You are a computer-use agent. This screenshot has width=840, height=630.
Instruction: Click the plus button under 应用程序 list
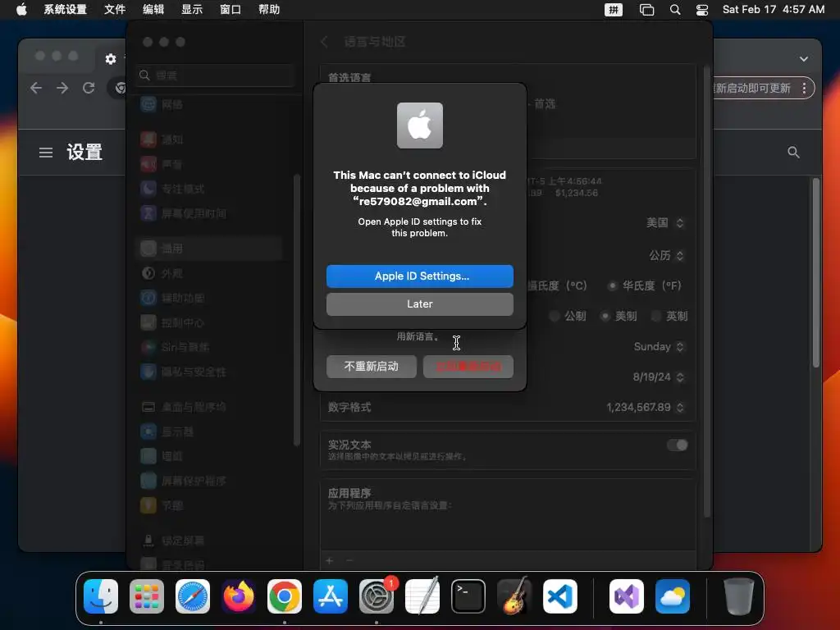(x=330, y=560)
